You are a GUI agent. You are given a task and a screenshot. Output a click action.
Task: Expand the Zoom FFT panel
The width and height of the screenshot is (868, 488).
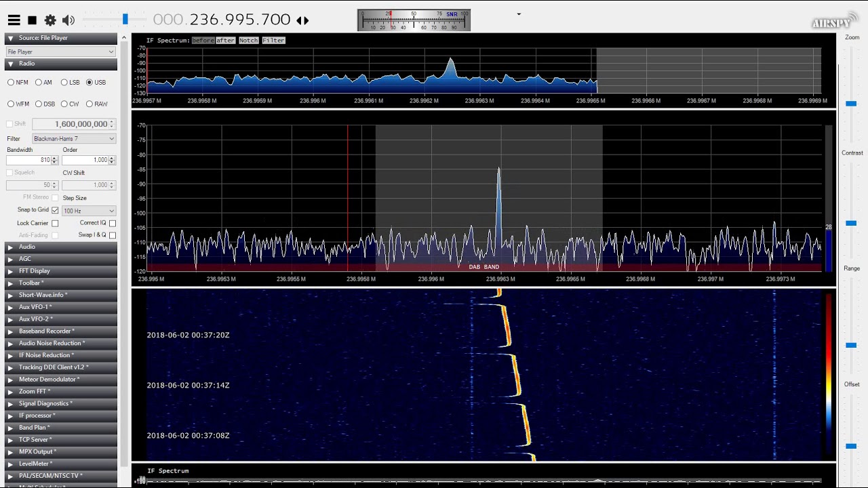(61, 392)
